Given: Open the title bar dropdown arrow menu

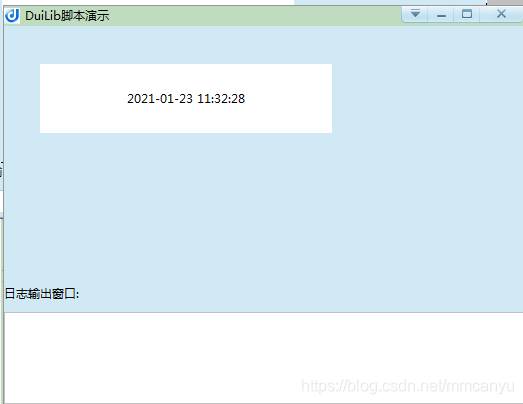Looking at the screenshot, I should (x=415, y=14).
